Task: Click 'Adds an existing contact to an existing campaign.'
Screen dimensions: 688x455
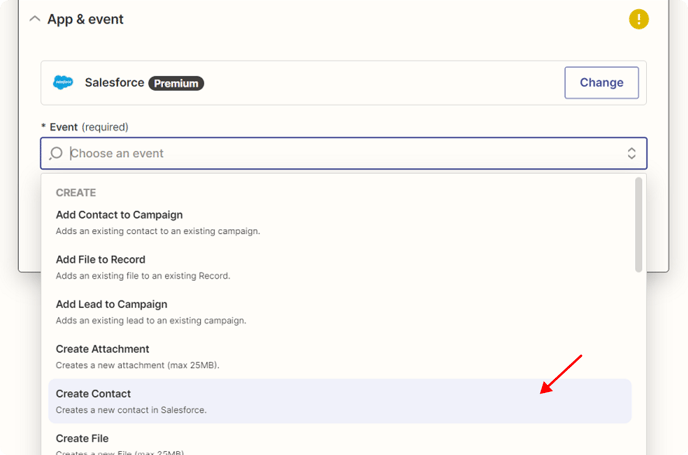Action: pos(158,231)
